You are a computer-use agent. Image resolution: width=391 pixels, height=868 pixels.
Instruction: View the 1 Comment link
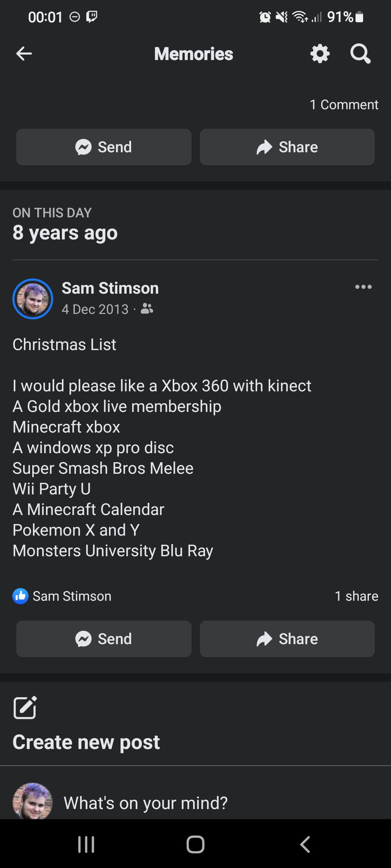click(344, 105)
